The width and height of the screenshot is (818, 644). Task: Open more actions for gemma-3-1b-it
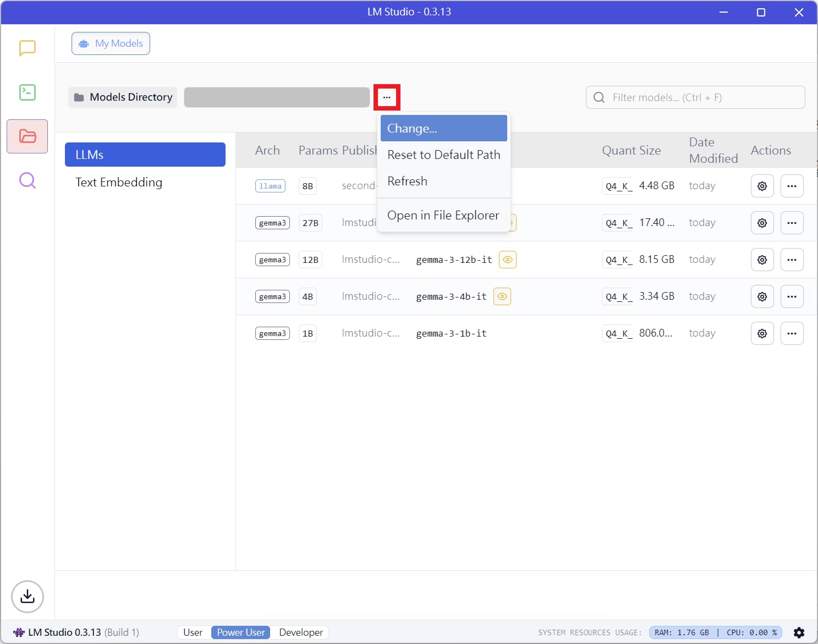tap(792, 333)
